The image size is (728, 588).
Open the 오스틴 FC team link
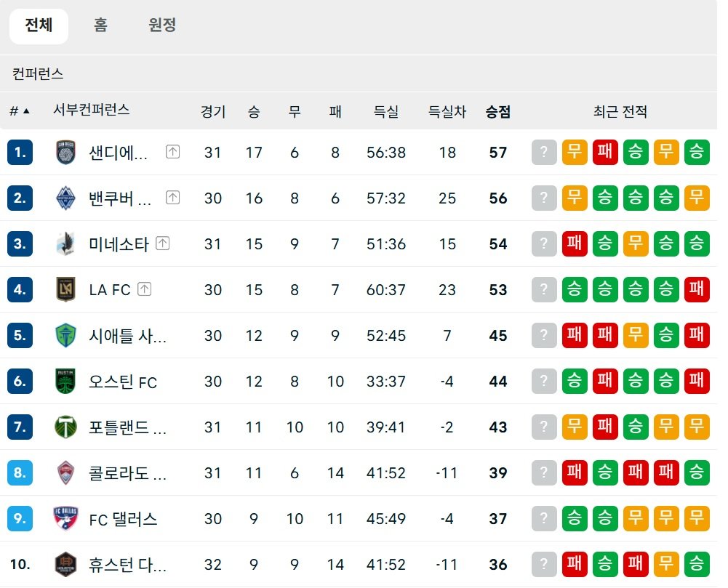[123, 382]
